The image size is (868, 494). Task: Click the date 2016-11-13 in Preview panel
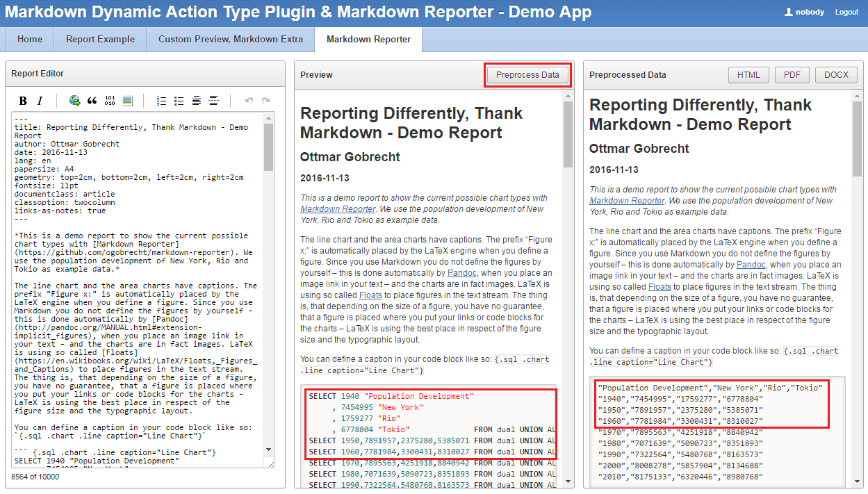tap(325, 179)
